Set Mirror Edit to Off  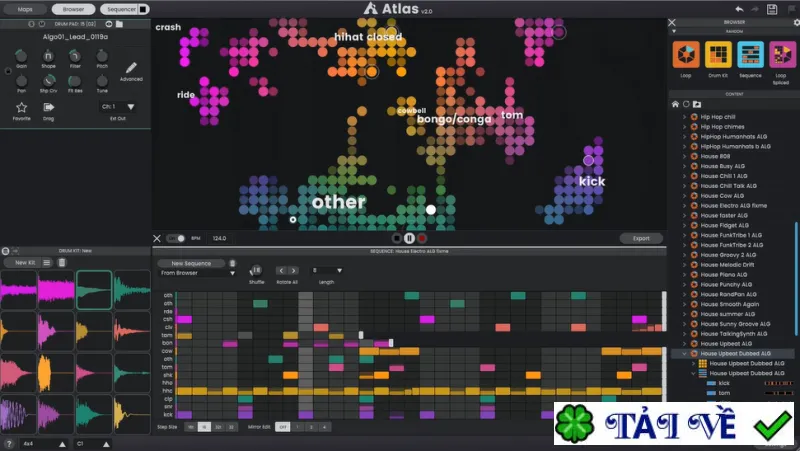coord(283,427)
